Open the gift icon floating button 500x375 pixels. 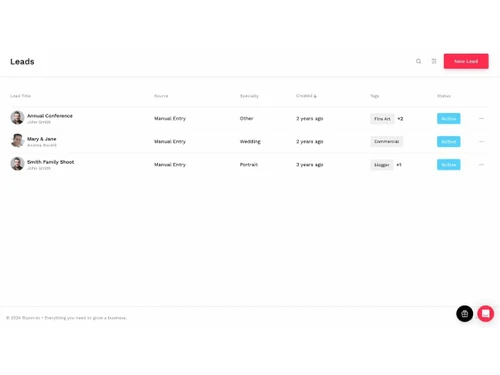pos(464,314)
